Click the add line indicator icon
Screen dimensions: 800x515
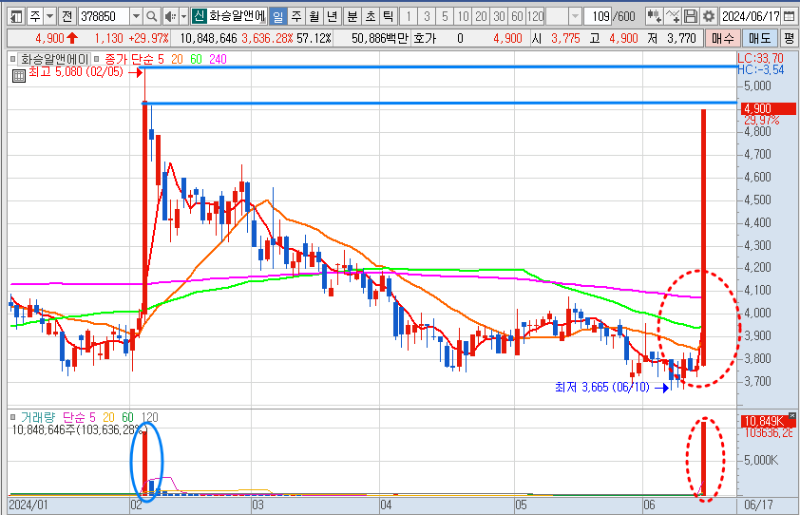672,16
